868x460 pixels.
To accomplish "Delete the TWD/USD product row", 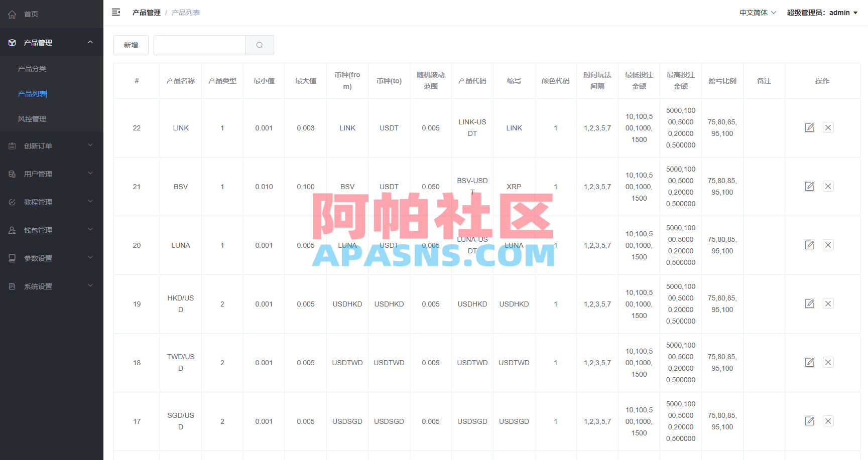I will click(828, 362).
